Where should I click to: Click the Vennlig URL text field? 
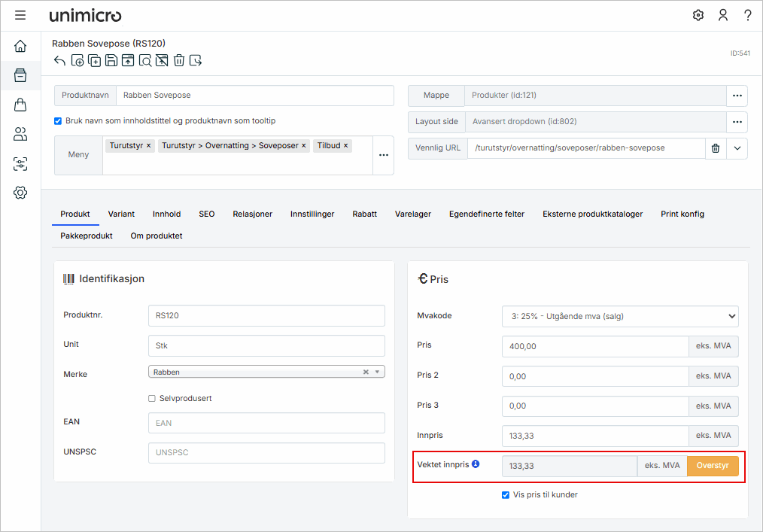[586, 148]
